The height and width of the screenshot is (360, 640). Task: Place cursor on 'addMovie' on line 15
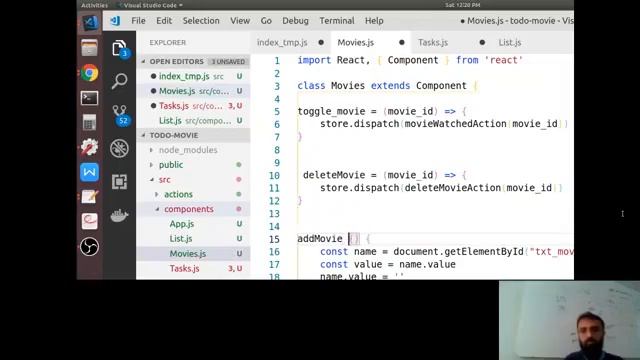320,238
